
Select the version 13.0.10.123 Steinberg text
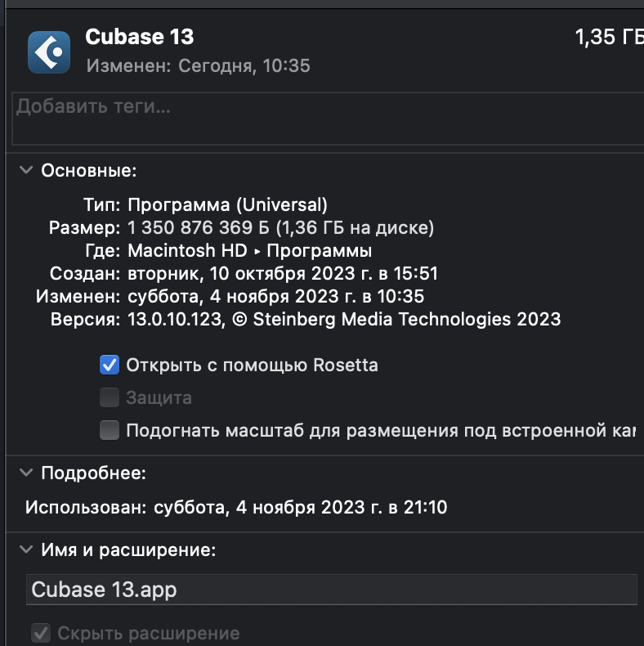[x=344, y=319]
